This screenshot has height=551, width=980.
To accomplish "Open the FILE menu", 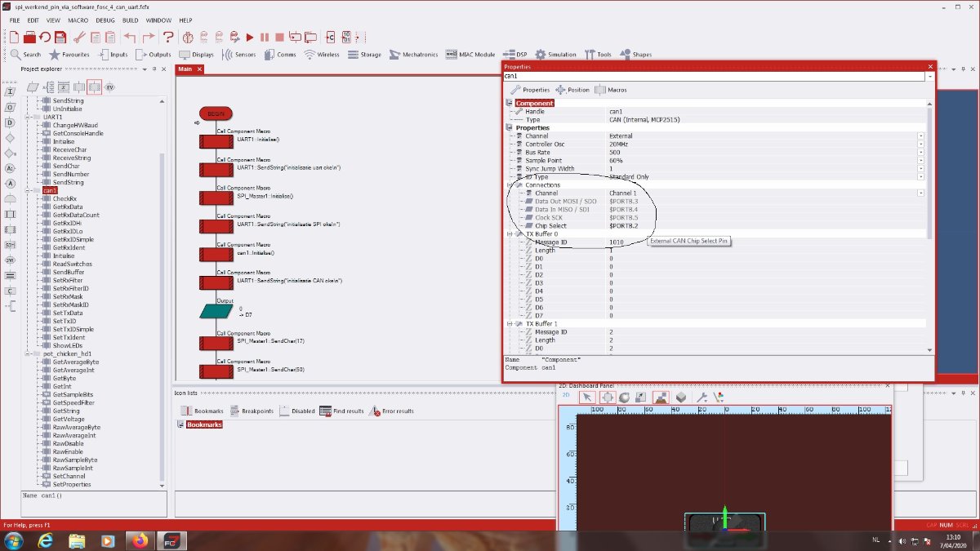I will pos(15,20).
